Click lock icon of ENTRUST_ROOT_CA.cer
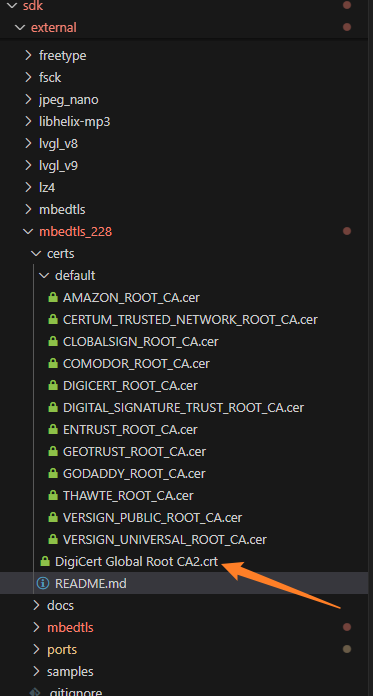This screenshot has height=696, width=373. click(53, 429)
